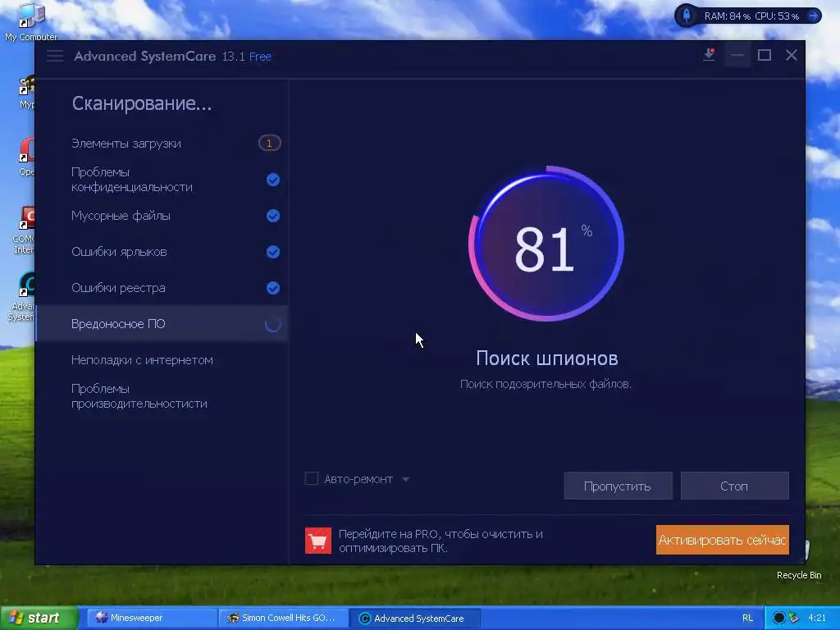Click the circular 81% scan progress indicator

pos(546,244)
